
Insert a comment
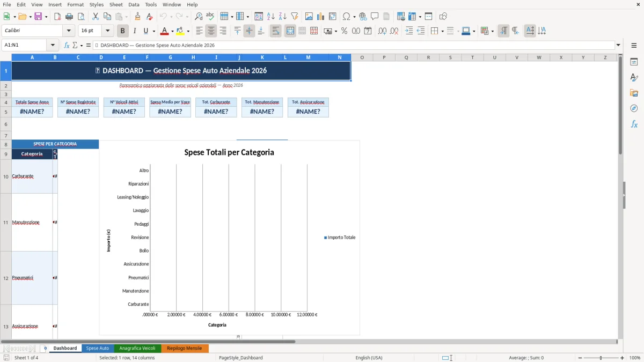coord(375,17)
